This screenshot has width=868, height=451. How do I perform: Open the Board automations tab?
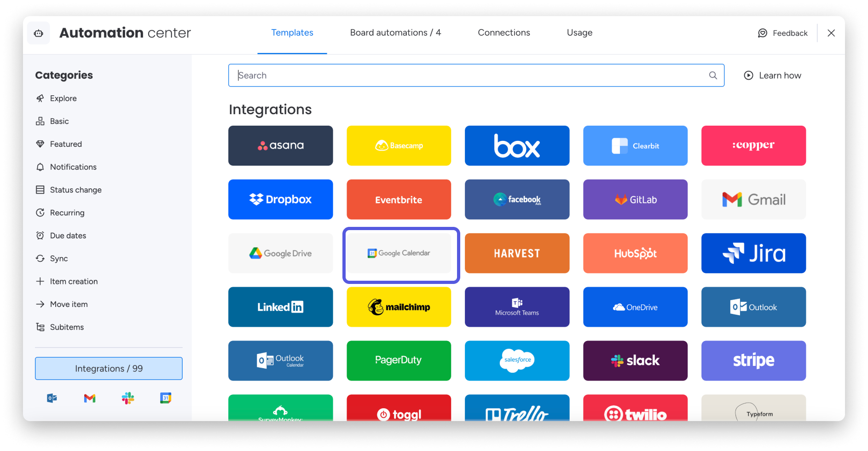(x=395, y=33)
